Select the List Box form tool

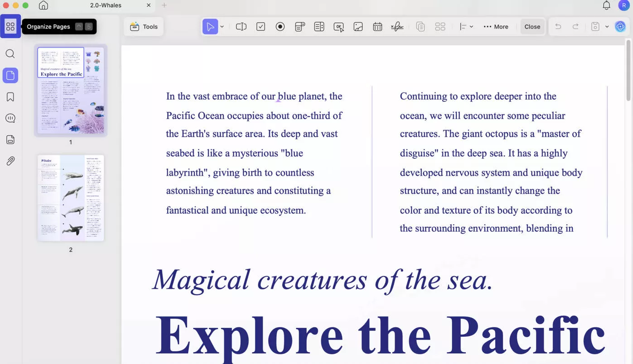(319, 26)
